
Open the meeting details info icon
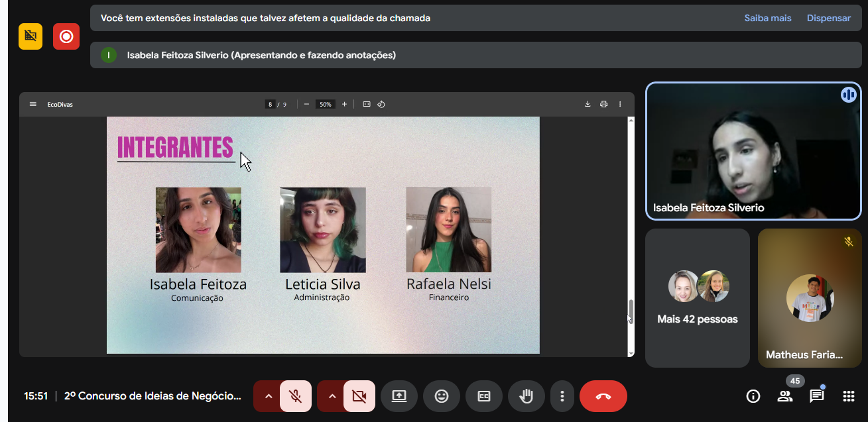(x=753, y=396)
